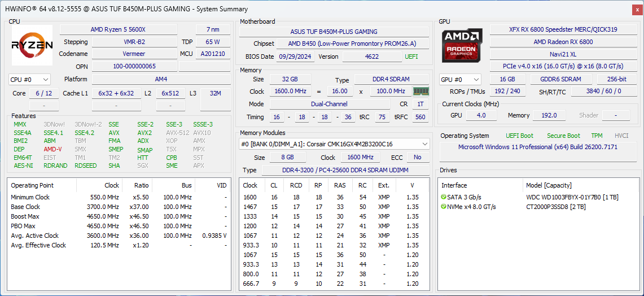
Task: Click the Operating Point column header
Action: (32, 185)
